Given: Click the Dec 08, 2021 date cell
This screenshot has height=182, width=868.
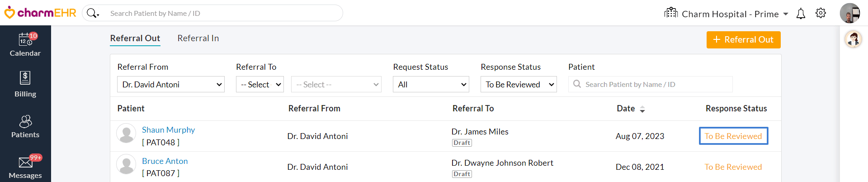Looking at the screenshot, I should 640,167.
